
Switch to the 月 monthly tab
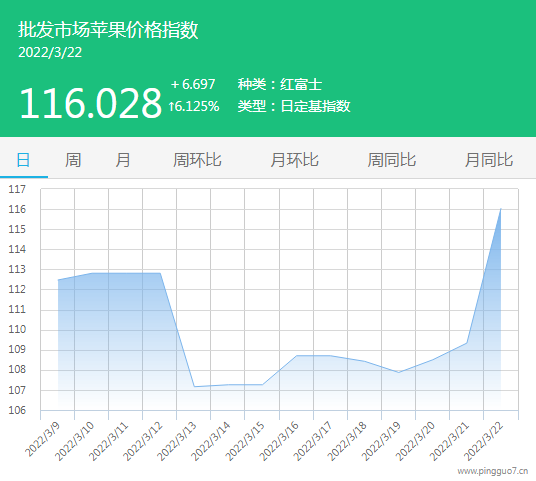pos(122,160)
